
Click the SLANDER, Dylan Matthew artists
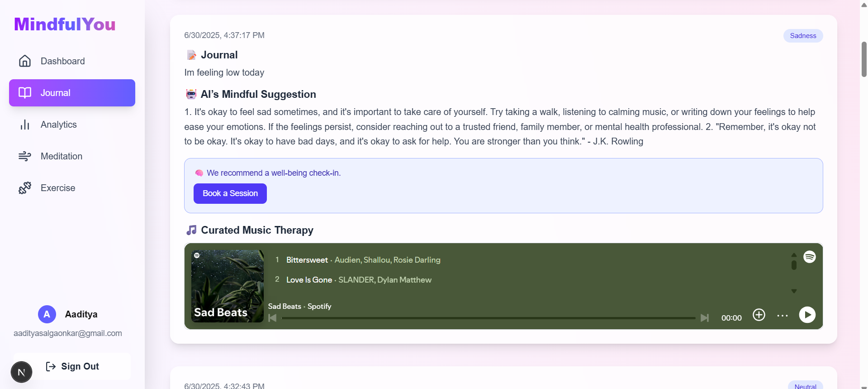385,280
